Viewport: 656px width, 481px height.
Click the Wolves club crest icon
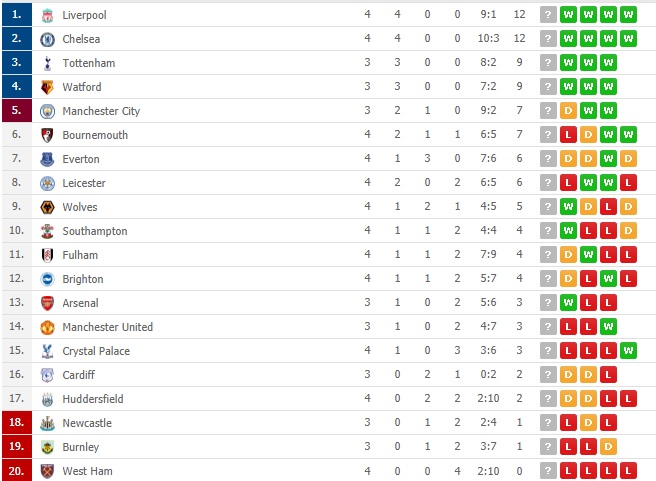[47, 207]
